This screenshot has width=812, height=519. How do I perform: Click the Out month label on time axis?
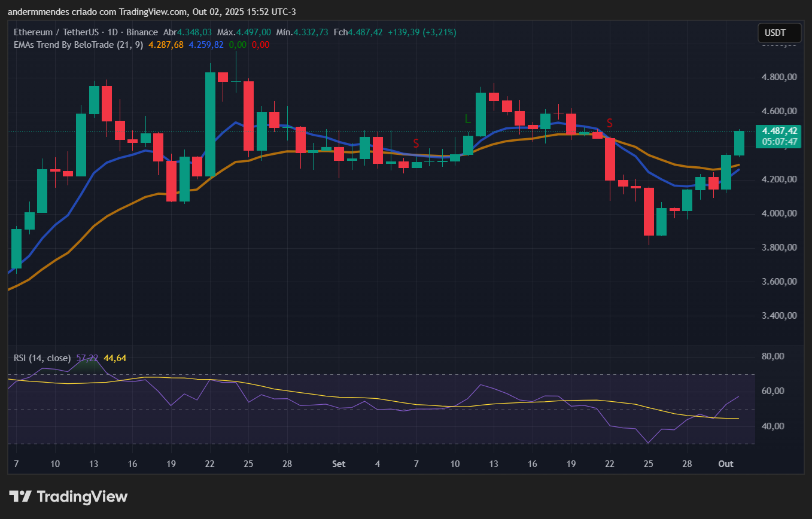coord(726,464)
